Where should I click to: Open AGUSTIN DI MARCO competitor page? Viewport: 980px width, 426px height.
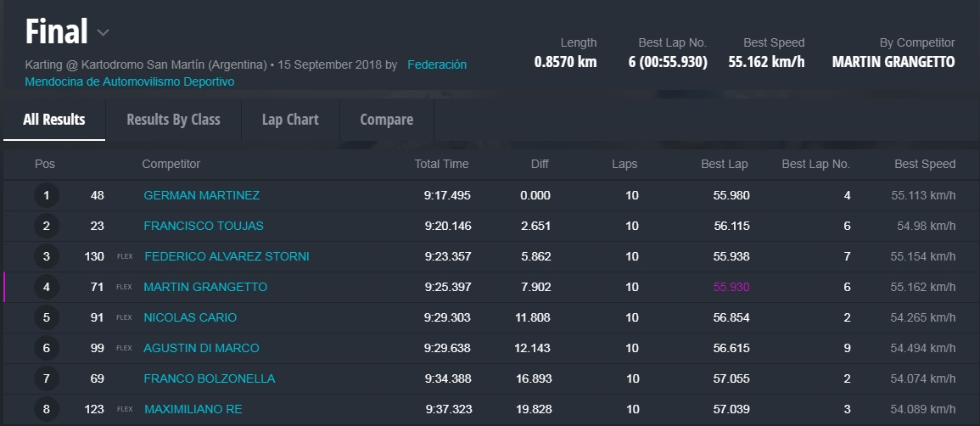coord(201,348)
